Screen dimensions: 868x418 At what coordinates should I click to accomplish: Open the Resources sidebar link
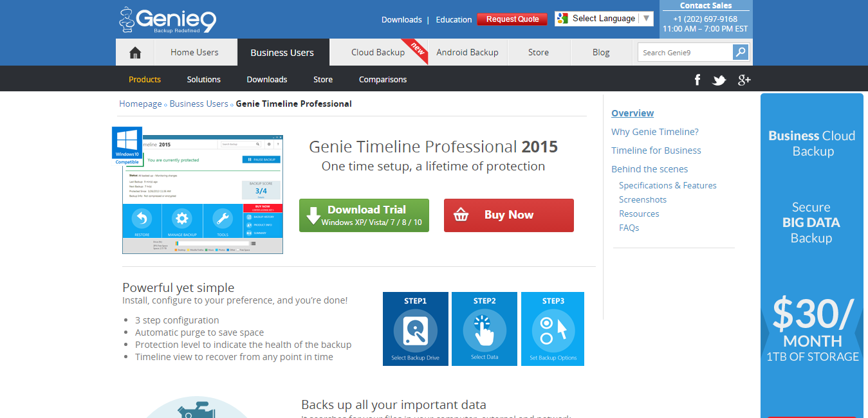tap(639, 214)
